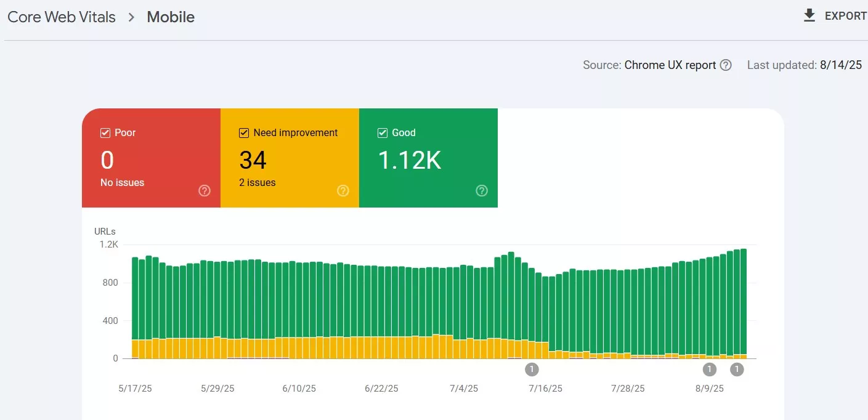The height and width of the screenshot is (420, 868).
Task: Select the rightmost chart annotation marker
Action: tap(737, 370)
